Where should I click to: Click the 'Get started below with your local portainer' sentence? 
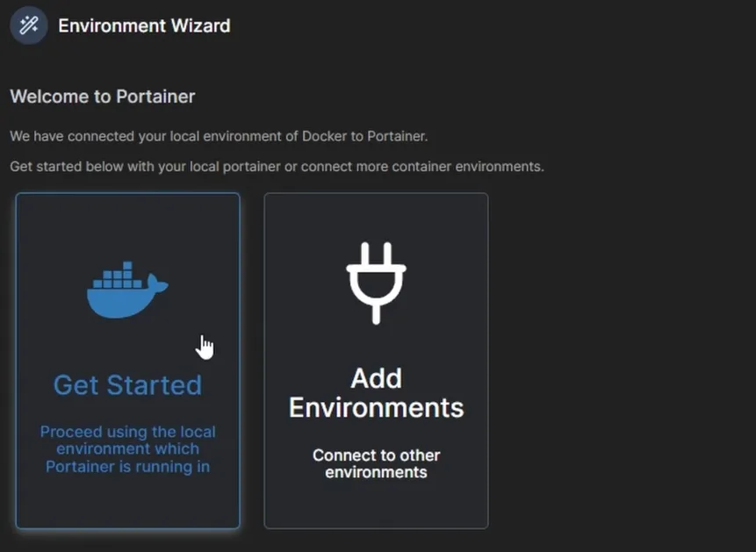click(x=277, y=167)
